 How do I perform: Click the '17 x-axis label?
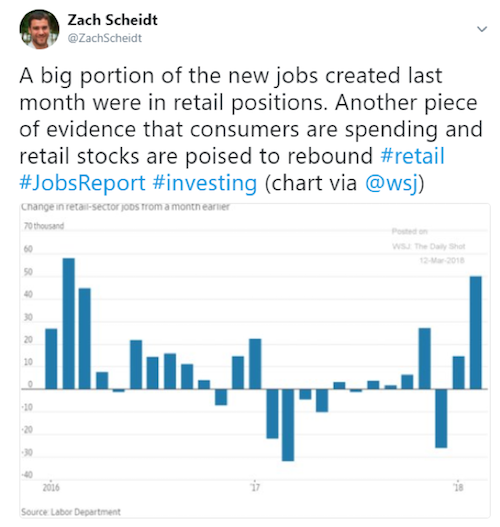tap(255, 487)
